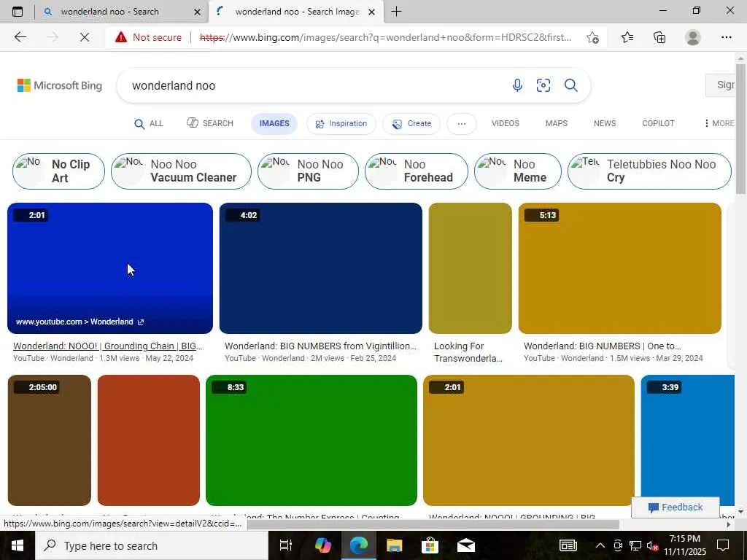Image resolution: width=747 pixels, height=560 pixels.
Task: Open a new tab with plus button
Action: point(396,12)
